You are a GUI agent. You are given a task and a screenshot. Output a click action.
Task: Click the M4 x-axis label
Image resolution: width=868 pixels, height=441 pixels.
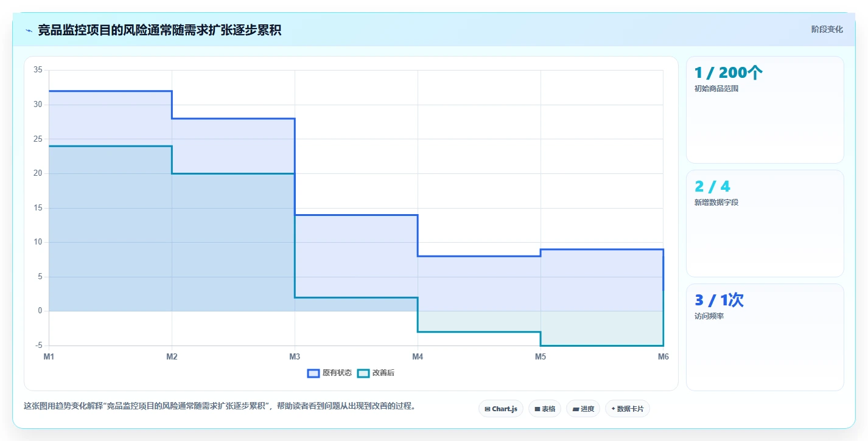(418, 356)
